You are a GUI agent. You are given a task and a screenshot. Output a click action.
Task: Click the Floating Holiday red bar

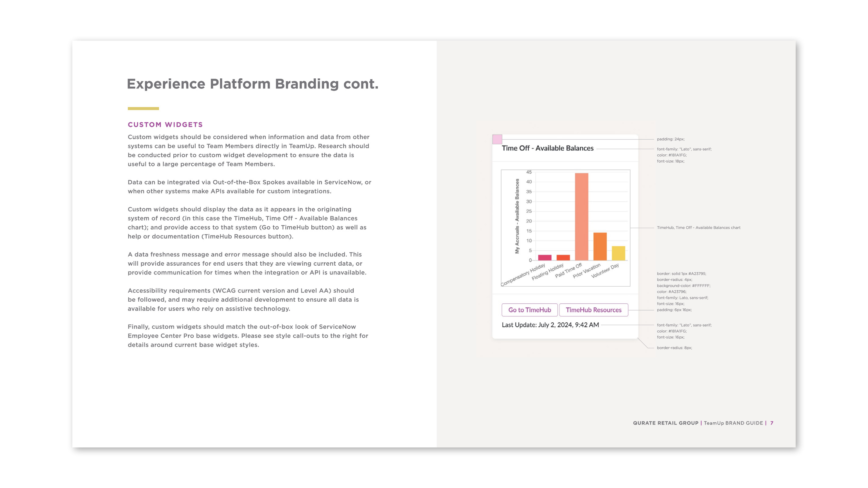click(563, 258)
